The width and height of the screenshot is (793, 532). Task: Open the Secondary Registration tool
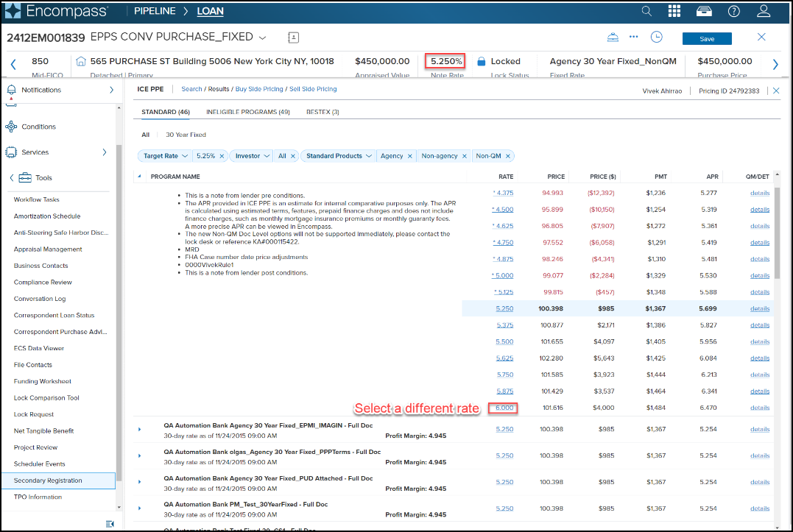[58, 480]
